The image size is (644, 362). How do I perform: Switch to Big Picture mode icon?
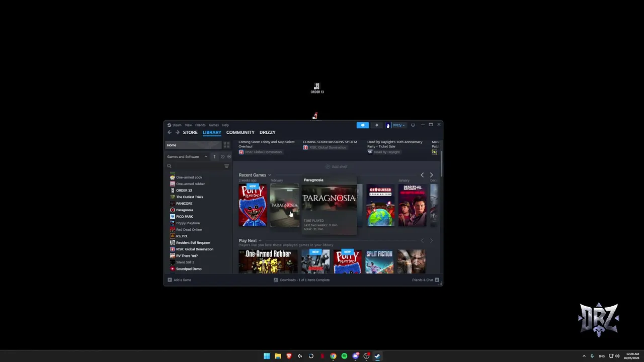tap(413, 125)
